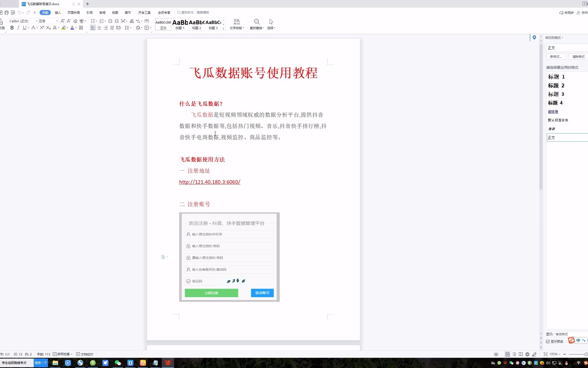
Task: Open the Find and Replace magnifier tool
Action: click(x=257, y=24)
